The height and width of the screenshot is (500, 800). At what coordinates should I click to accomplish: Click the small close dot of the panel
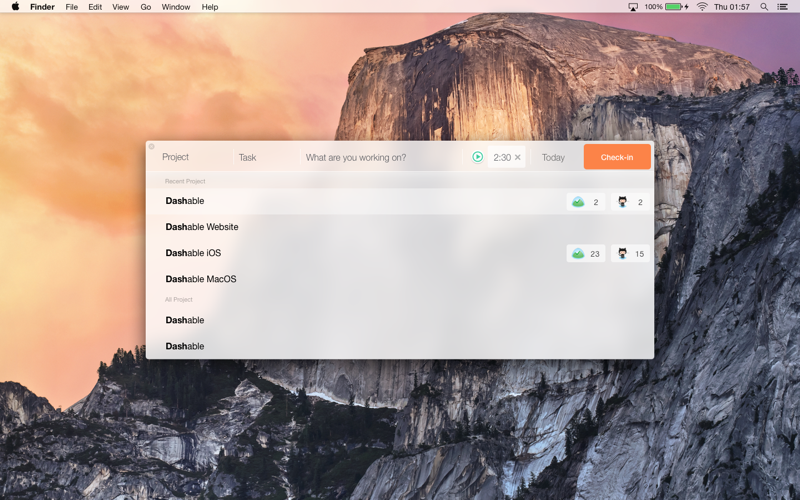point(152,147)
